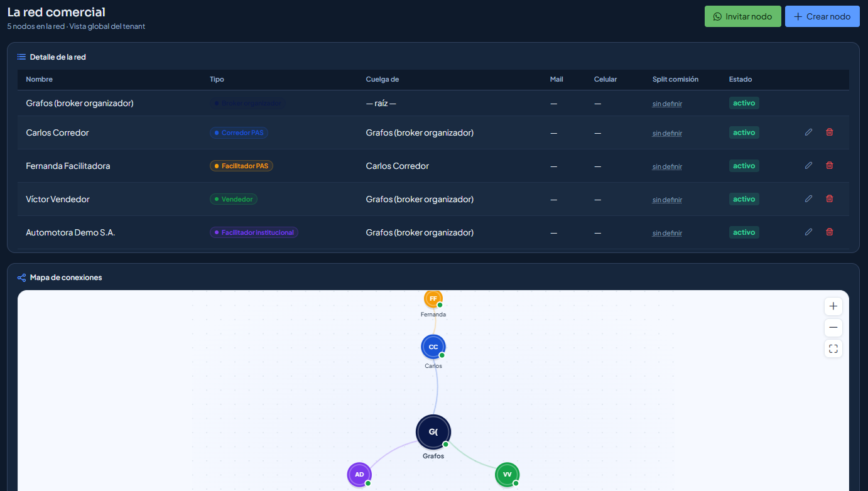
Task: Select the 'Corredor PAS' type badge
Action: pos(239,132)
